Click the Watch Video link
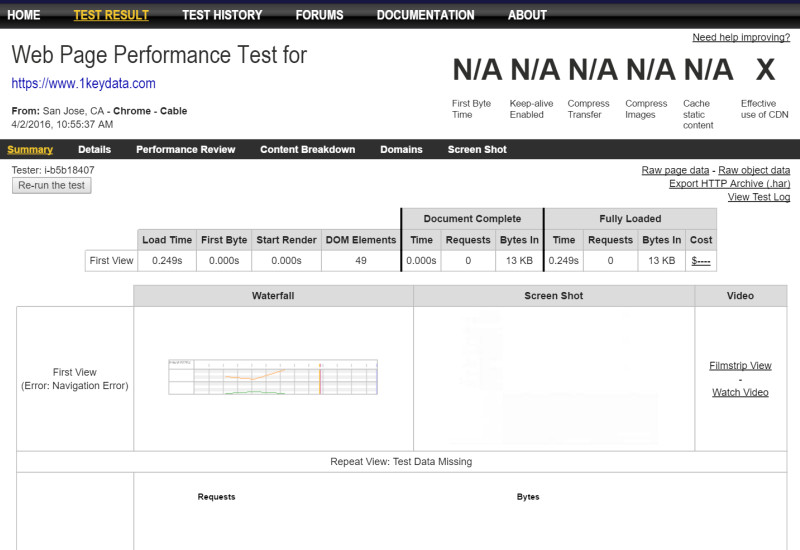The width and height of the screenshot is (800, 550). tap(740, 392)
